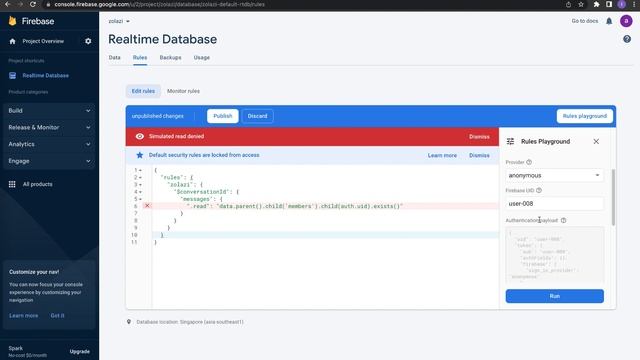Open browser extensions puzzle icon
The width and height of the screenshot is (640, 360).
coord(596,4)
